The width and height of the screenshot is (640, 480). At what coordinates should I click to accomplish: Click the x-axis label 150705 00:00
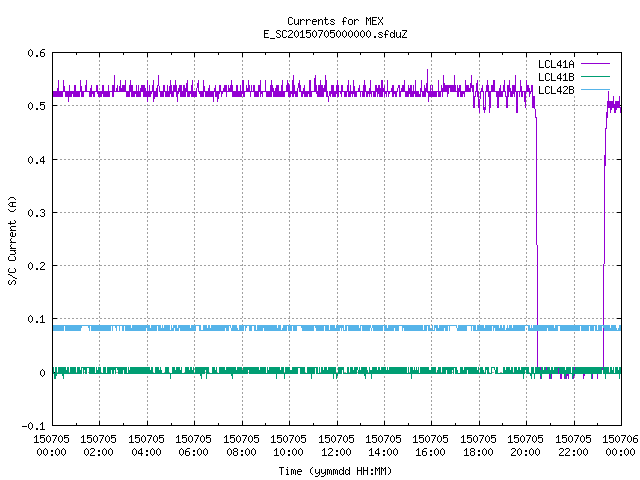pyautogui.click(x=51, y=446)
